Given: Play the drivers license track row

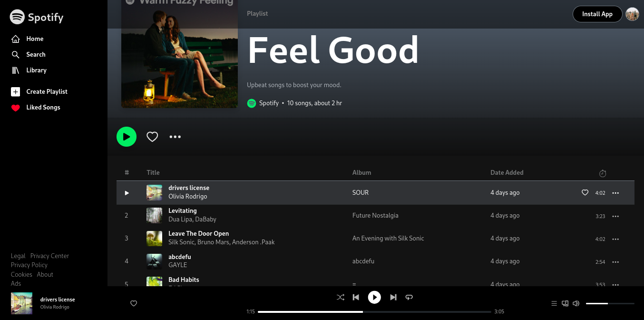Looking at the screenshot, I should 127,193.
